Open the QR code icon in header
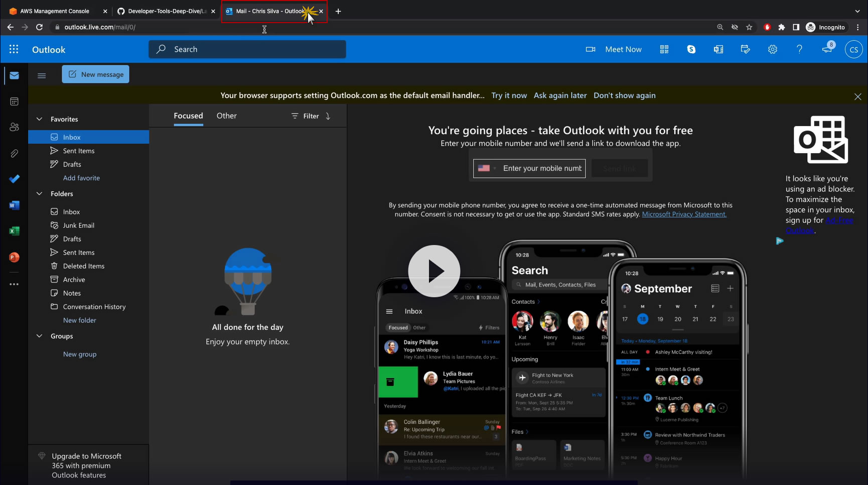Viewport: 868px width, 485px height. pos(664,49)
